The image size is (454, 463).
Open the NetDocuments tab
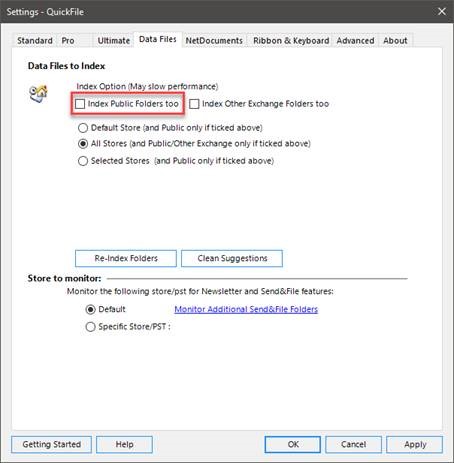(214, 41)
